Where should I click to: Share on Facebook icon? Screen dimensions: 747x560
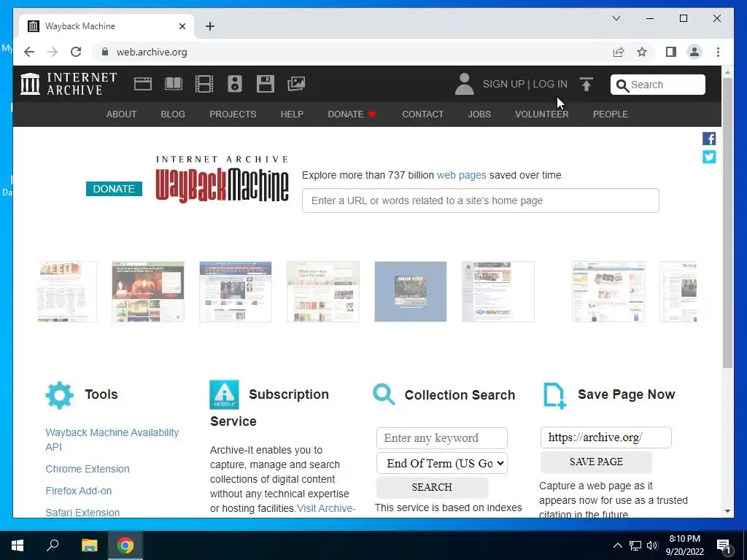coord(709,139)
